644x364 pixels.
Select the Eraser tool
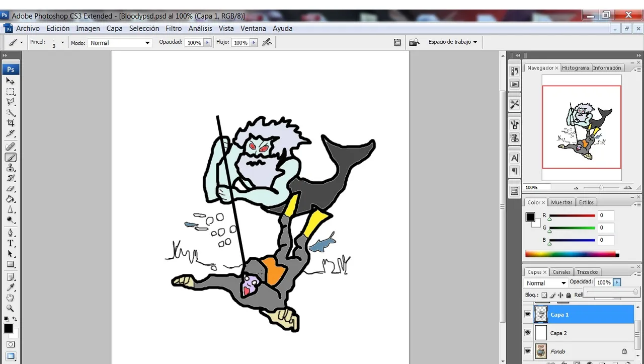coord(10,189)
